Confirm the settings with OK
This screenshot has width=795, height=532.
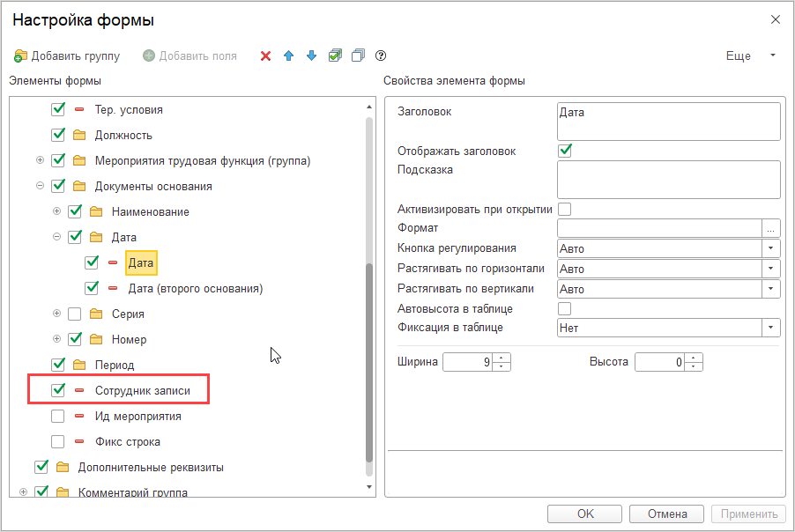[584, 514]
